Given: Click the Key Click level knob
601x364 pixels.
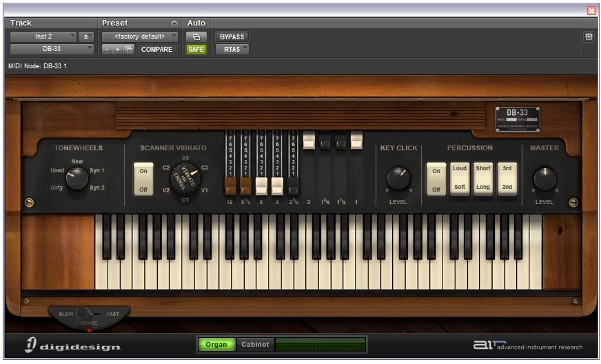Looking at the screenshot, I should [x=398, y=179].
